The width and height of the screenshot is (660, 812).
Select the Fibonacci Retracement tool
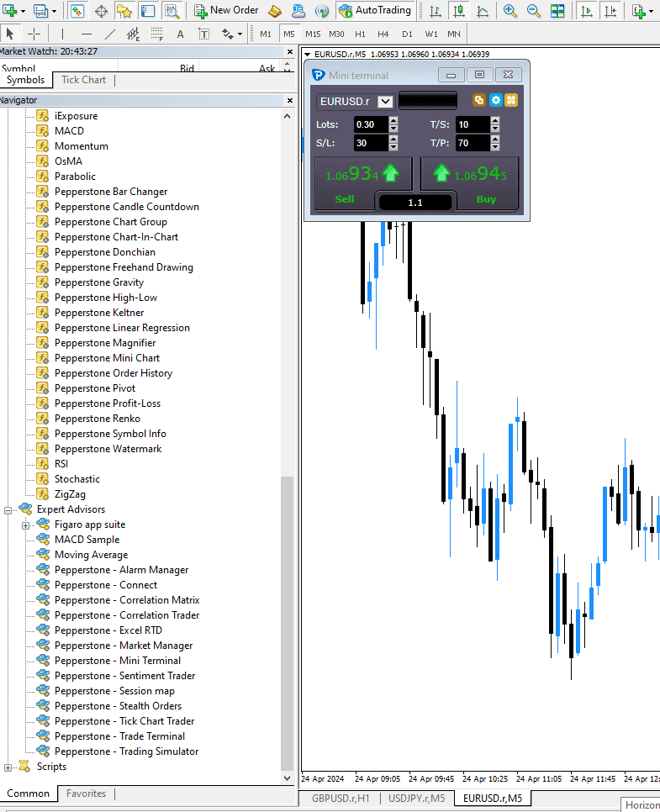[157, 34]
